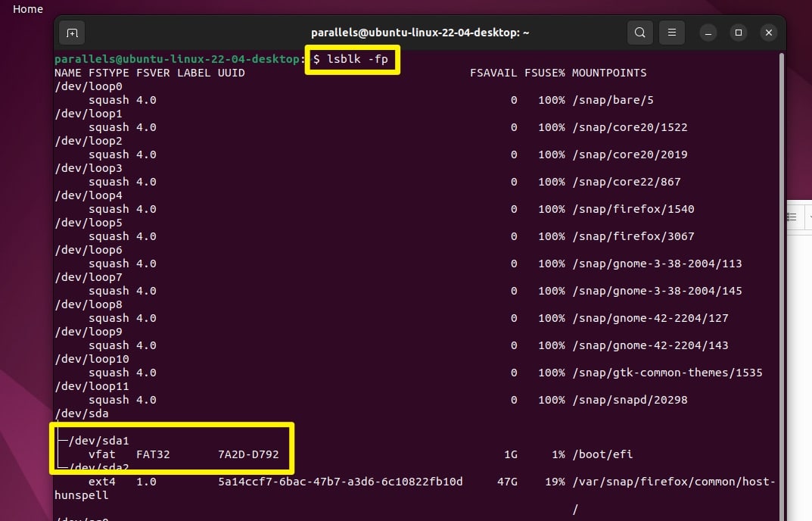Click the terminal window title text

pyautogui.click(x=420, y=33)
